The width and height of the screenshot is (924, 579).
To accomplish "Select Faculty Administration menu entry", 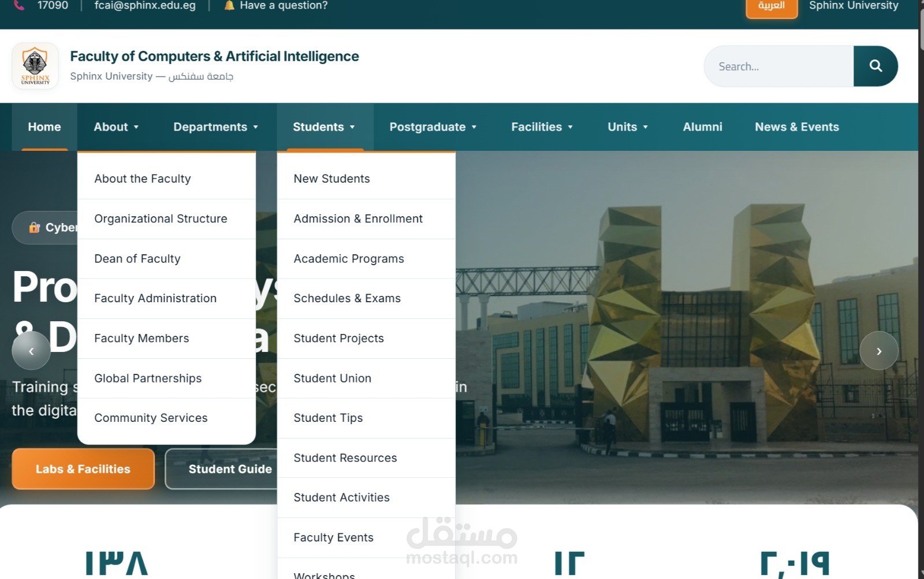I will click(x=166, y=298).
